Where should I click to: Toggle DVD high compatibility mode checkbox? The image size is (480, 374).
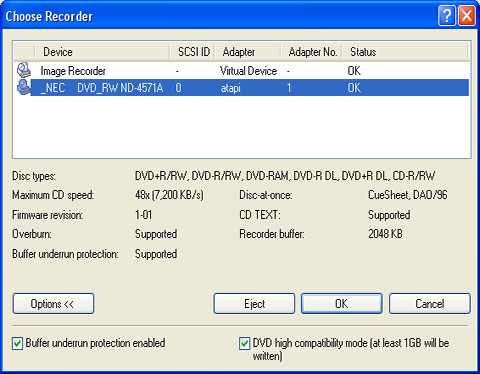click(x=244, y=343)
